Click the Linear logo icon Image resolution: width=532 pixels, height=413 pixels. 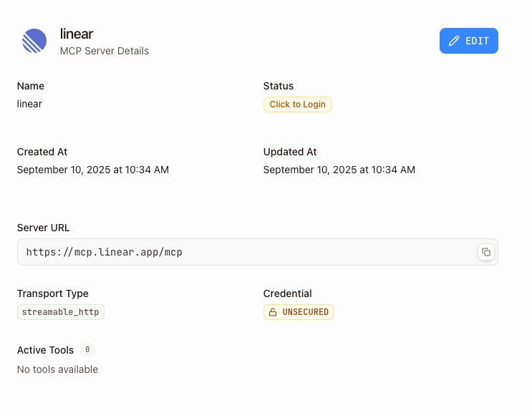pyautogui.click(x=34, y=42)
